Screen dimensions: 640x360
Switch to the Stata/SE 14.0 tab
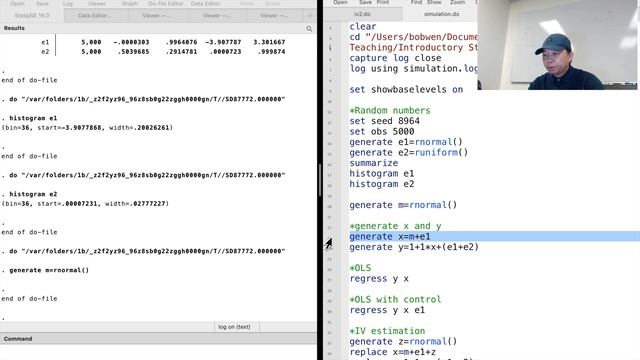(x=32, y=16)
